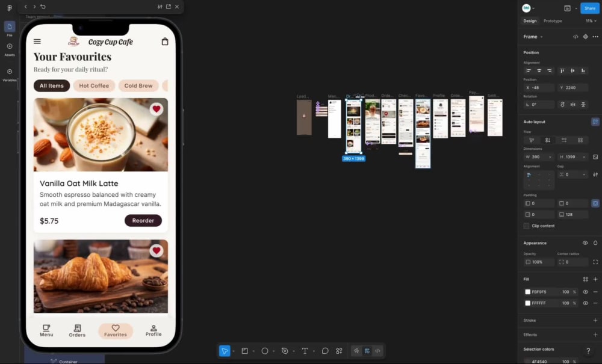Select vertical auto layout flow
The image size is (602, 364).
point(548,140)
